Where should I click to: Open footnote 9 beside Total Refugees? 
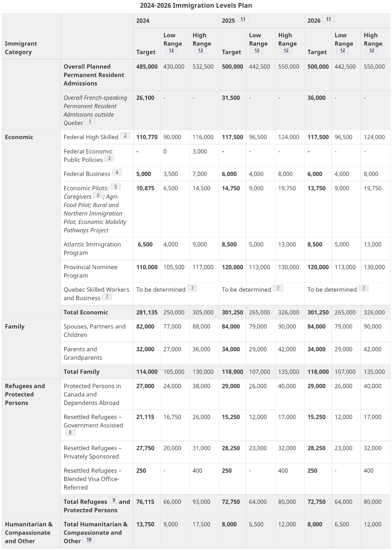coord(114,500)
